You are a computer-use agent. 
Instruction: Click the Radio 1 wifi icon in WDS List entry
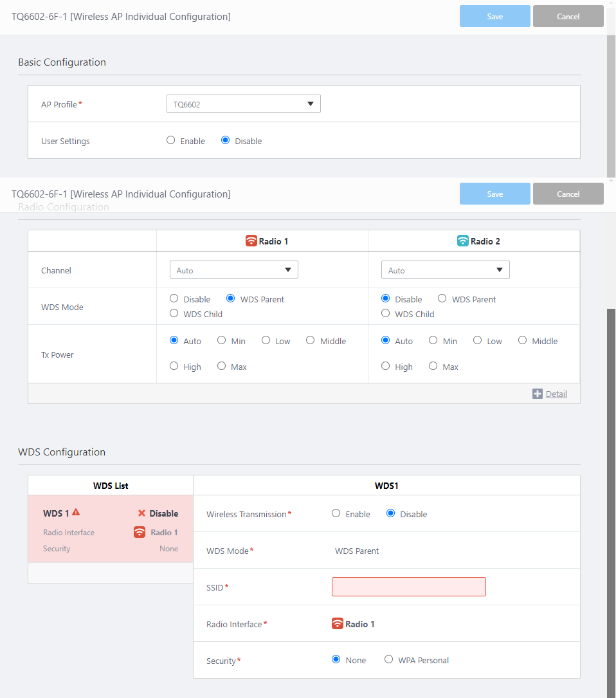click(x=140, y=532)
